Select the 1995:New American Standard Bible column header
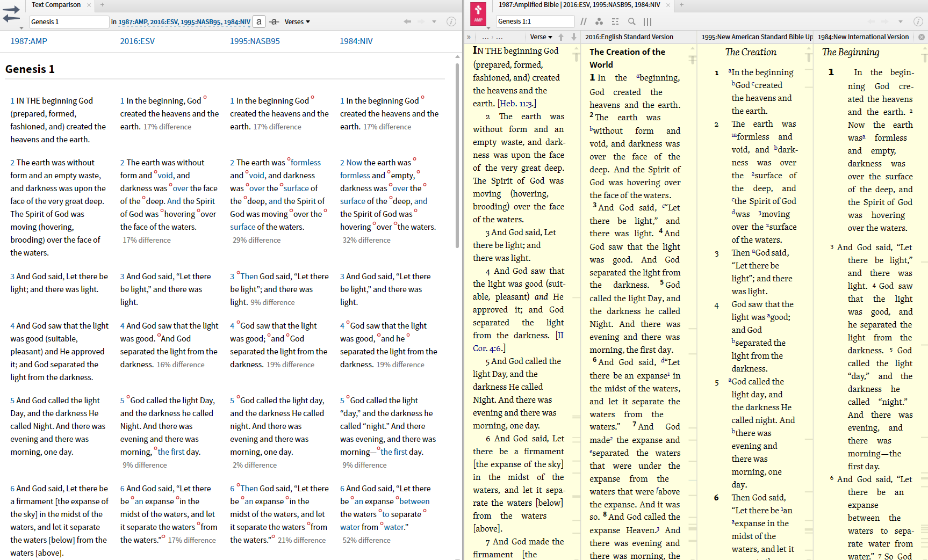This screenshot has height=560, width=928. (757, 37)
